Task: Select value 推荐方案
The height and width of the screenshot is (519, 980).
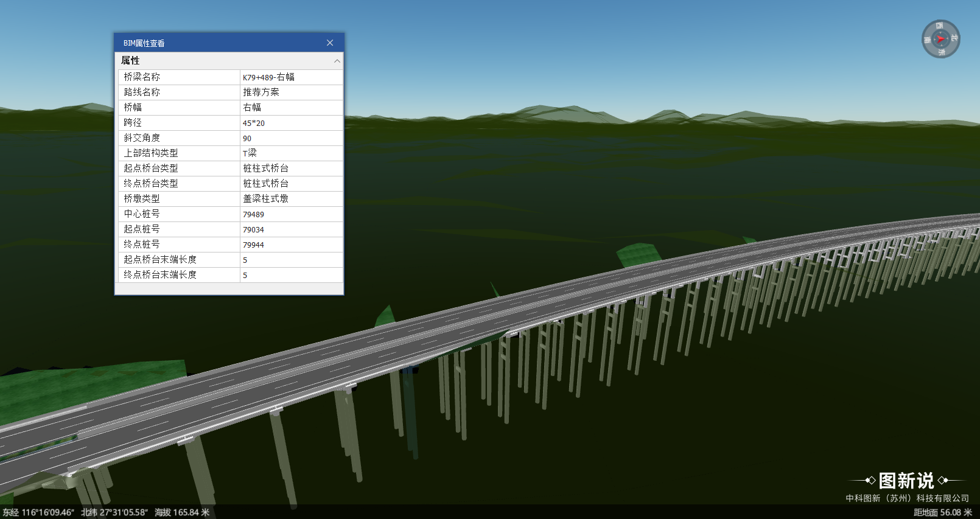Action: tap(292, 92)
